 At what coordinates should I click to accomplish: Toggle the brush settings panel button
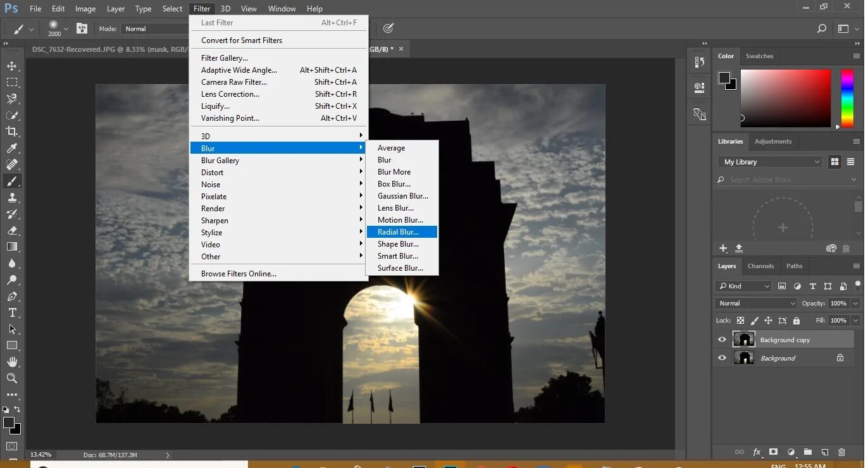[x=82, y=28]
